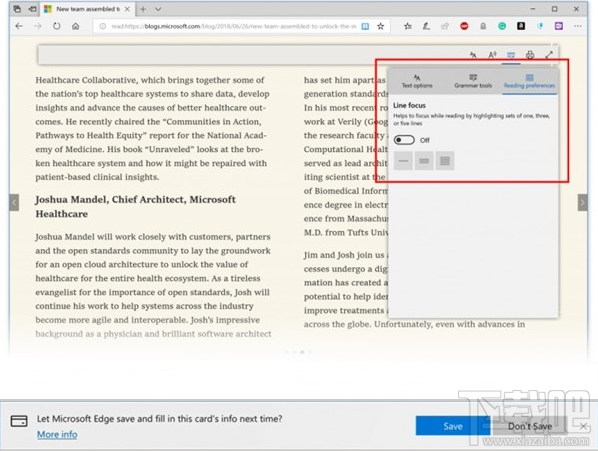
Task: Open the Favorites hub icon
Action: point(408,26)
